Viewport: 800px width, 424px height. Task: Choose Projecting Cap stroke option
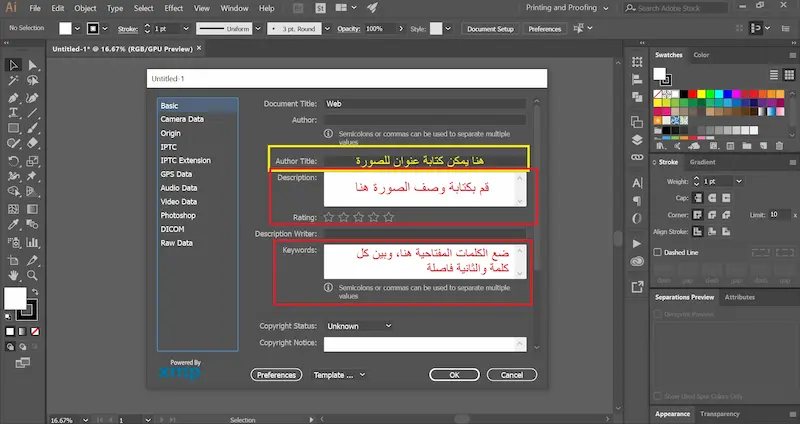[x=726, y=197]
